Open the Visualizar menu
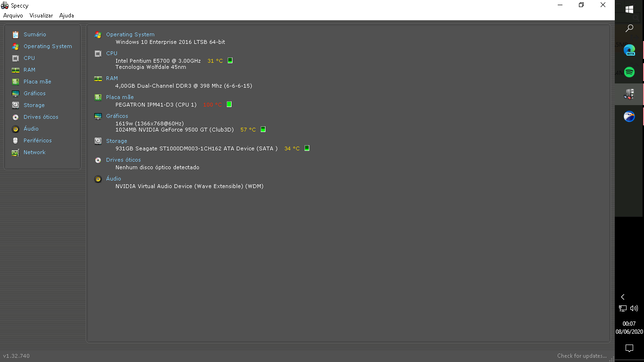Image resolution: width=644 pixels, height=362 pixels. [41, 16]
